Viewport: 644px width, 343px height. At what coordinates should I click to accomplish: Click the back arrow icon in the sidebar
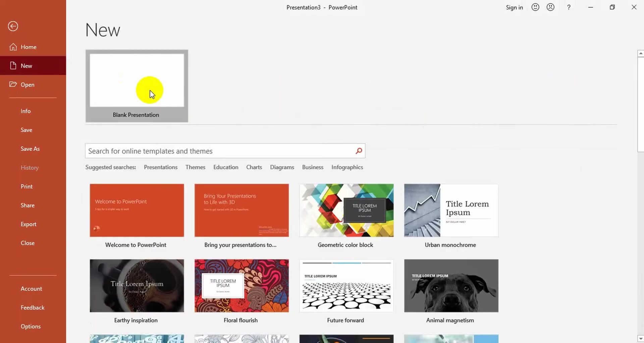(13, 26)
